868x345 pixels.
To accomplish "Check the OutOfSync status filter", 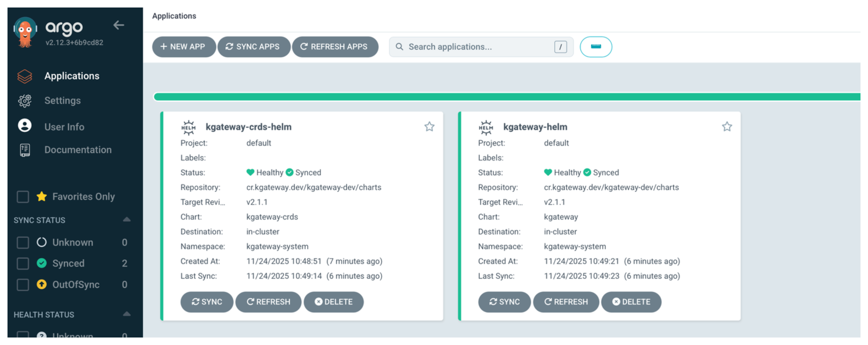I will coord(23,285).
